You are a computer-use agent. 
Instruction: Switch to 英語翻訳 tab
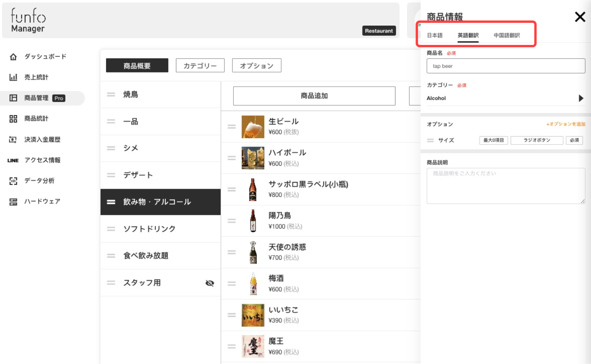click(x=468, y=35)
